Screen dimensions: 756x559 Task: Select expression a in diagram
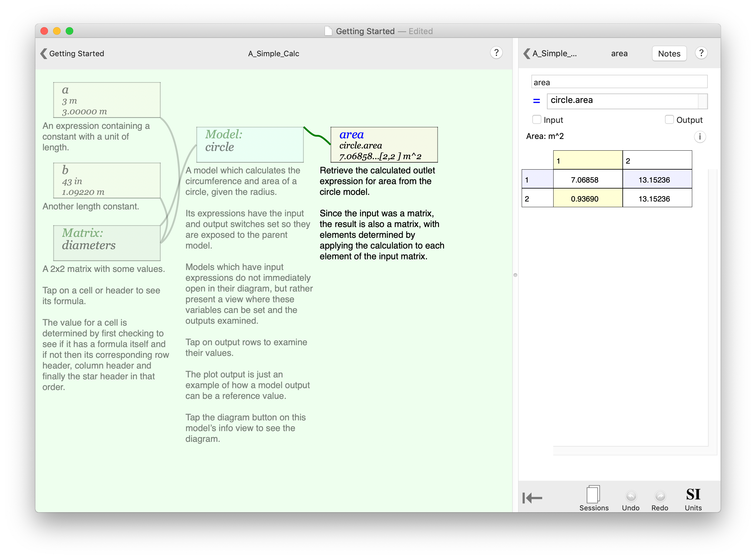[x=106, y=100]
